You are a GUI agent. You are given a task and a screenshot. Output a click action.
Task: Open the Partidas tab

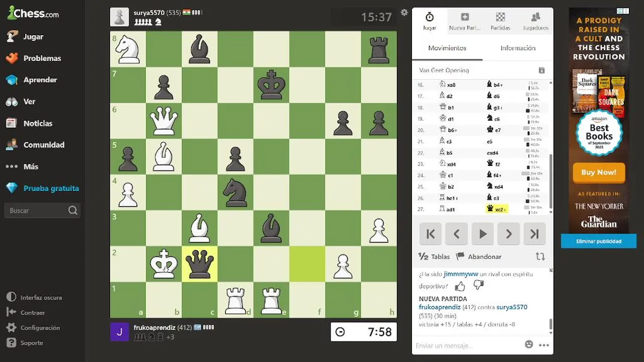(x=500, y=22)
